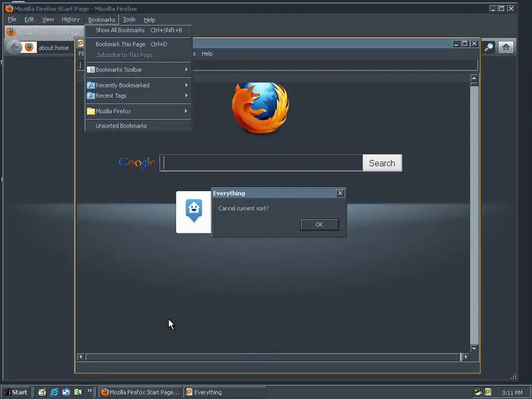Screen dimensions: 532x399
Task: Expand the quick launch overflow chevron
Action: pyautogui.click(x=89, y=391)
